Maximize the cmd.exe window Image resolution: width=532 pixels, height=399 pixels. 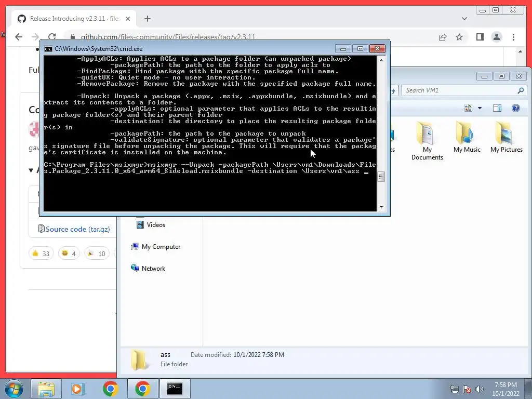pos(360,49)
